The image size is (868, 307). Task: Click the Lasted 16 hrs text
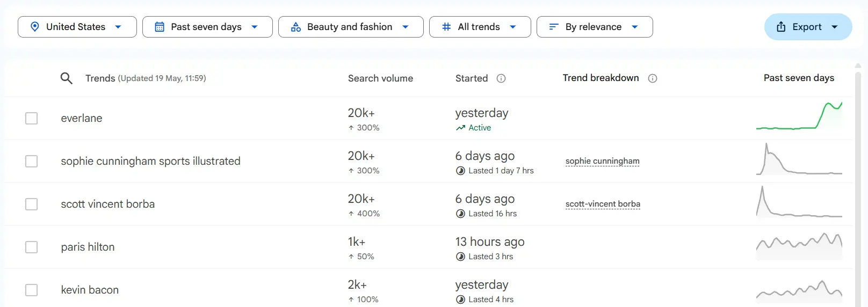coord(493,214)
